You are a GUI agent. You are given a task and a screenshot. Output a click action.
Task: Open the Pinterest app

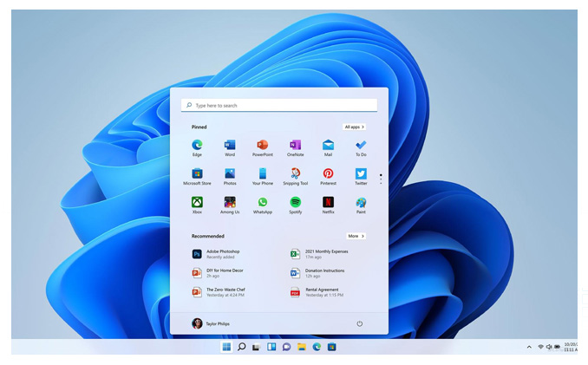coord(328,177)
